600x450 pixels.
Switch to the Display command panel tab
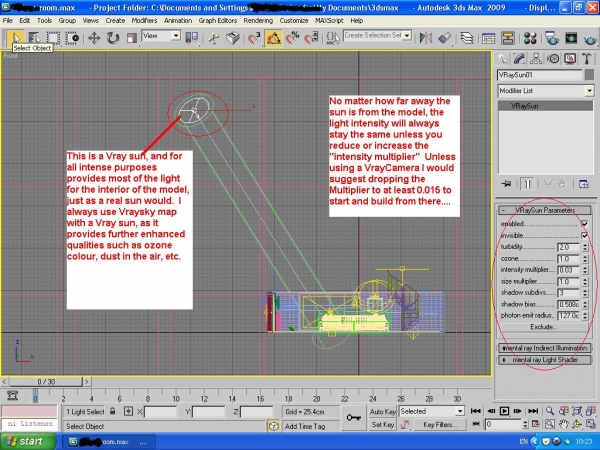point(570,59)
